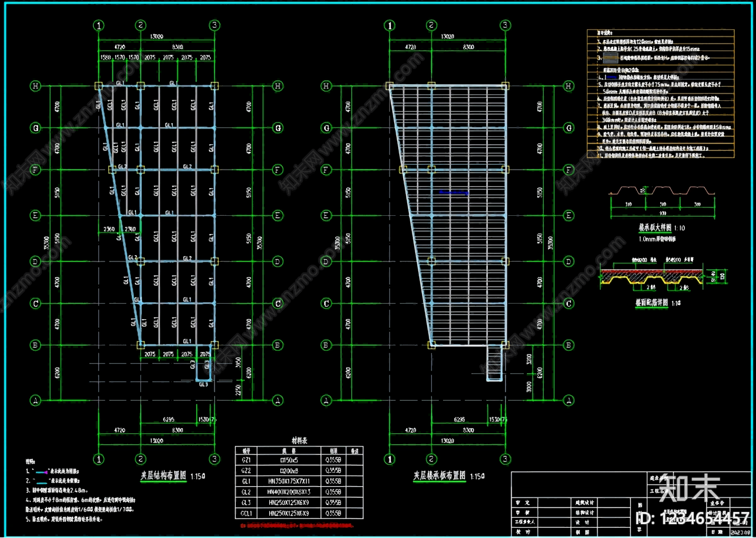Click the magenta line legend in note 1

coord(41,472)
